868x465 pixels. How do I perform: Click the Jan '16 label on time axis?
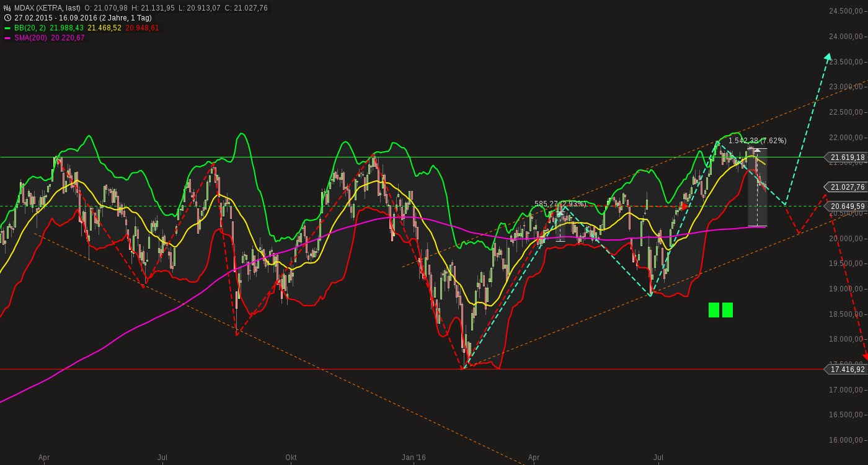414,458
